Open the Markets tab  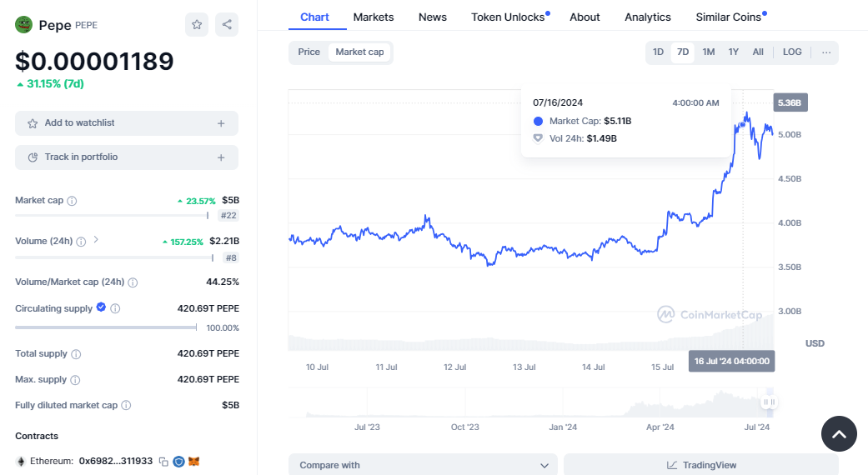373,17
